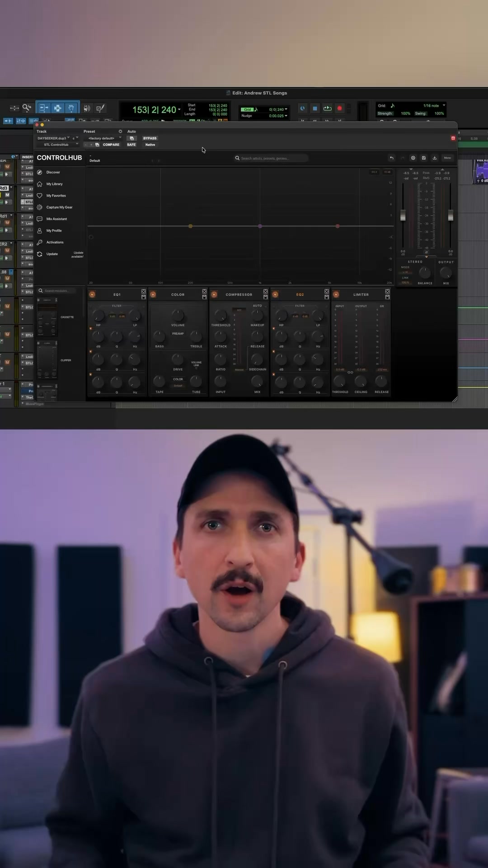Click the download preset icon
This screenshot has width=488, height=868.
[x=435, y=158]
